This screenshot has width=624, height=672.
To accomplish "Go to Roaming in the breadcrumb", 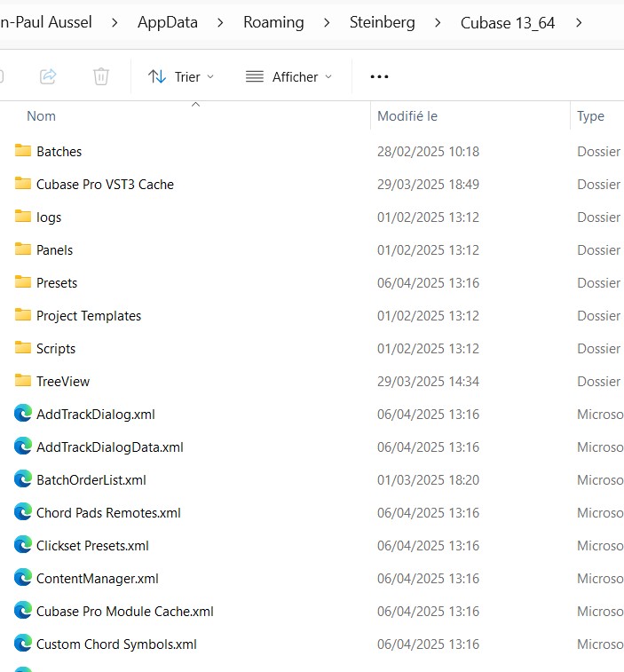I will tap(273, 22).
